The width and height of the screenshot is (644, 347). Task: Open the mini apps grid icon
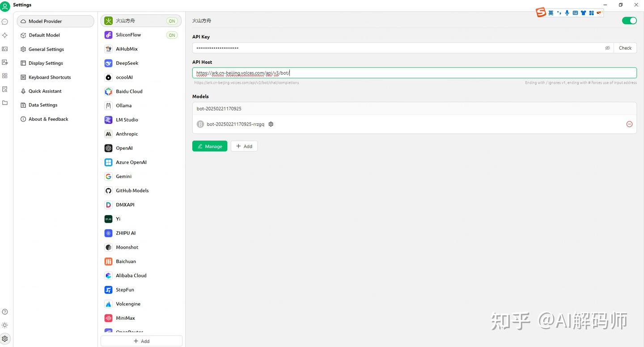pos(5,76)
